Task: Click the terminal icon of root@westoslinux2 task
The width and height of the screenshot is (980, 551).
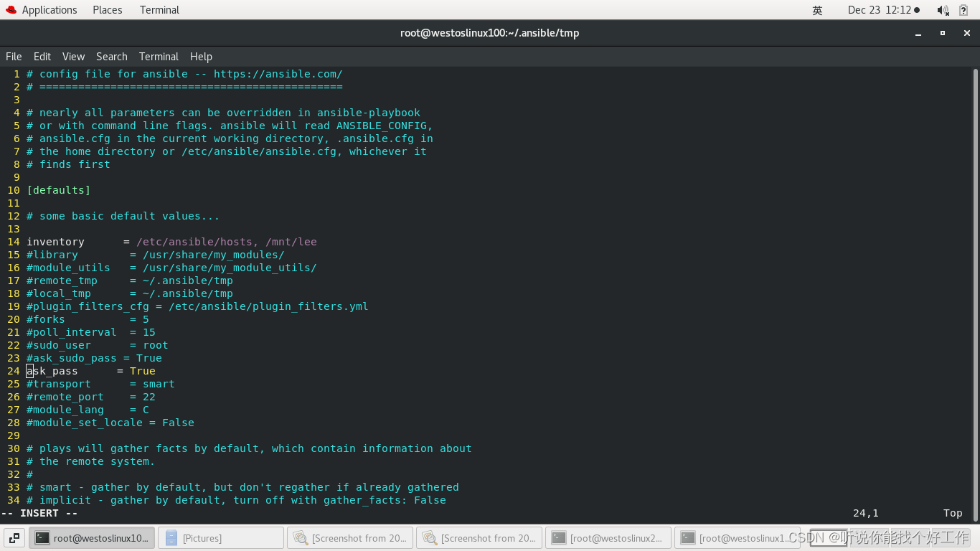Action: tap(559, 537)
